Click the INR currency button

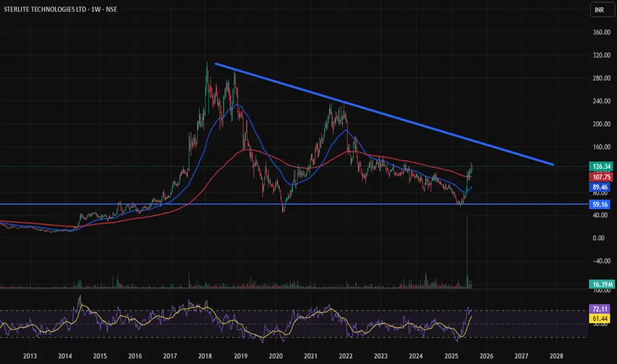point(602,10)
